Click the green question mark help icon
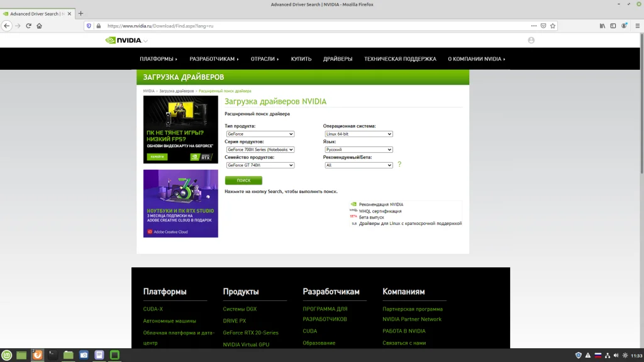The image size is (644, 362). [399, 164]
